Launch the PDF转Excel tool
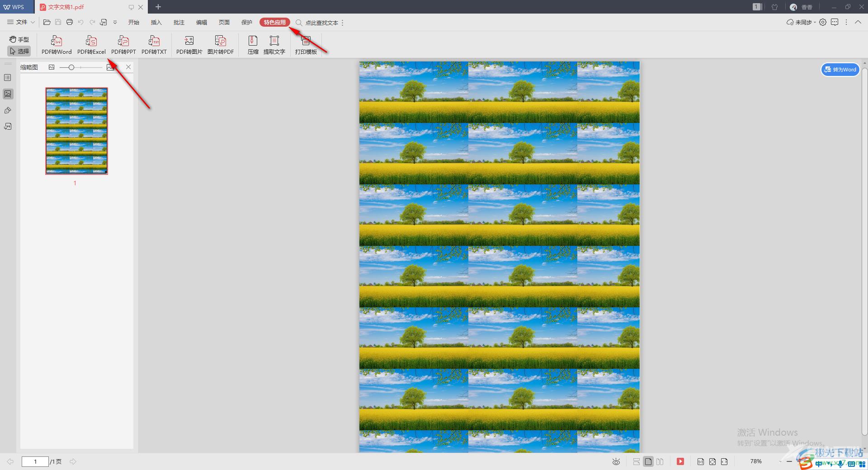 (x=91, y=45)
